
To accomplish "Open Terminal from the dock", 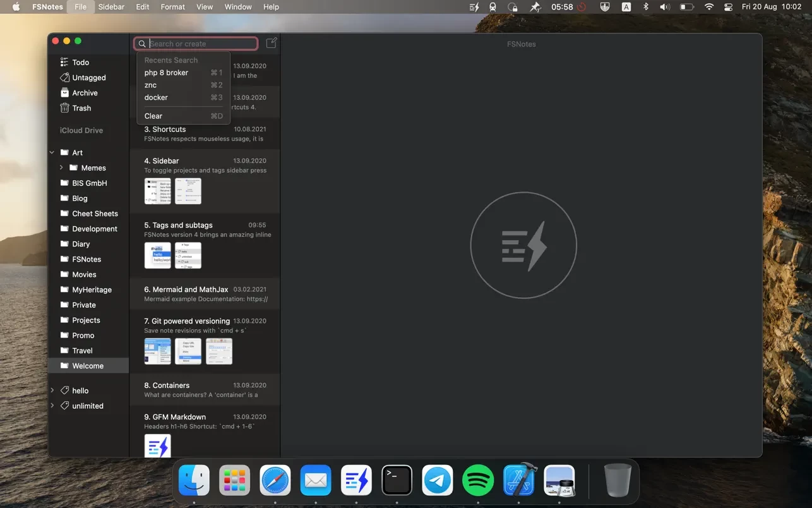I will pos(397,481).
